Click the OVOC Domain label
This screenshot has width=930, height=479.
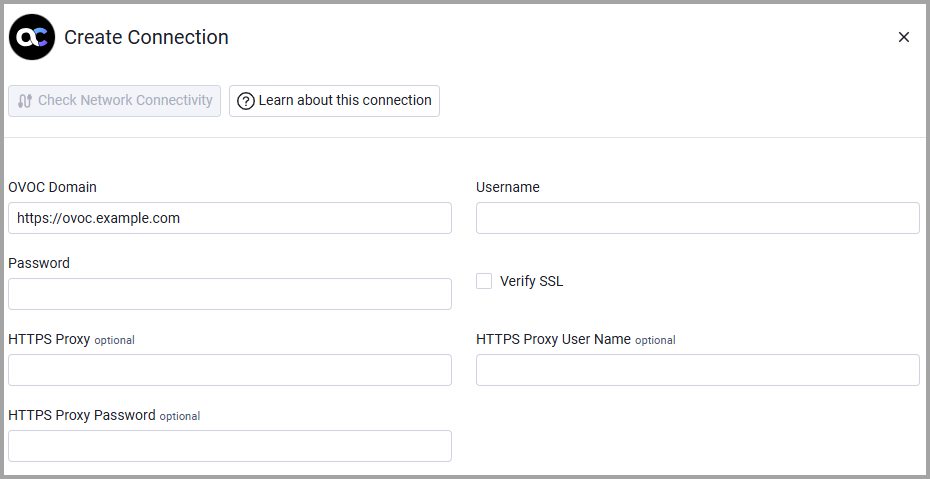pos(52,187)
